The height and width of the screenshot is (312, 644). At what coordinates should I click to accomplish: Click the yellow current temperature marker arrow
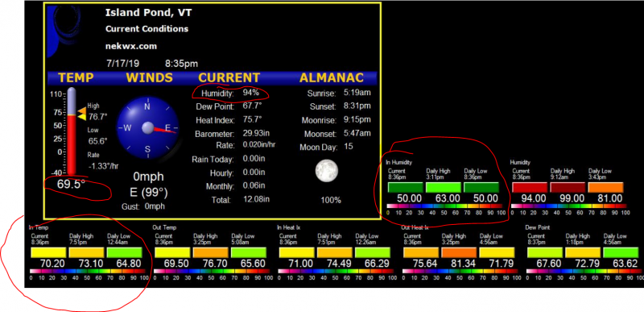(x=82, y=117)
